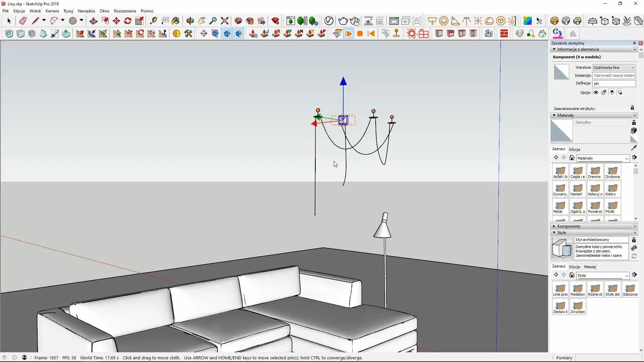Open the Szkicowa styles folder
644x362 pixels.
(630, 290)
